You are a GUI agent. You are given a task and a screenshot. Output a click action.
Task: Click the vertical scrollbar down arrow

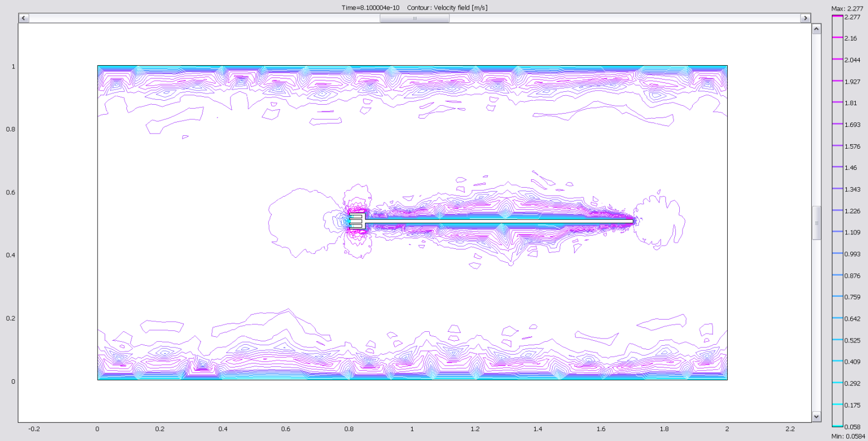(817, 416)
